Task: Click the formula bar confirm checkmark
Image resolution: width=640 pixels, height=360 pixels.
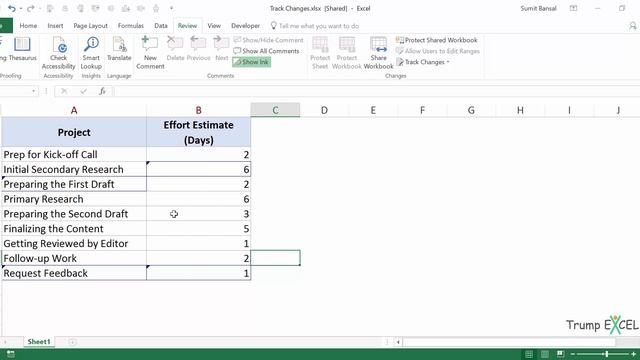Action: [83, 91]
